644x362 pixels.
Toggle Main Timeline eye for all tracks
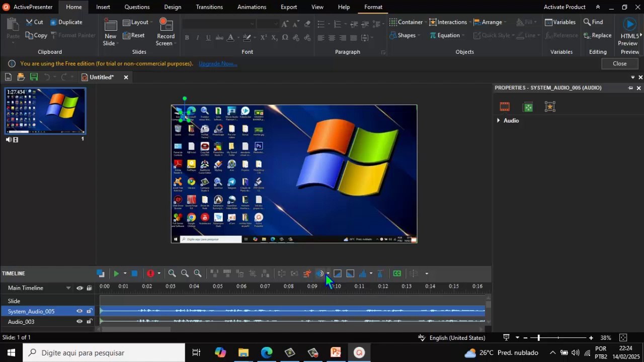[79, 288]
